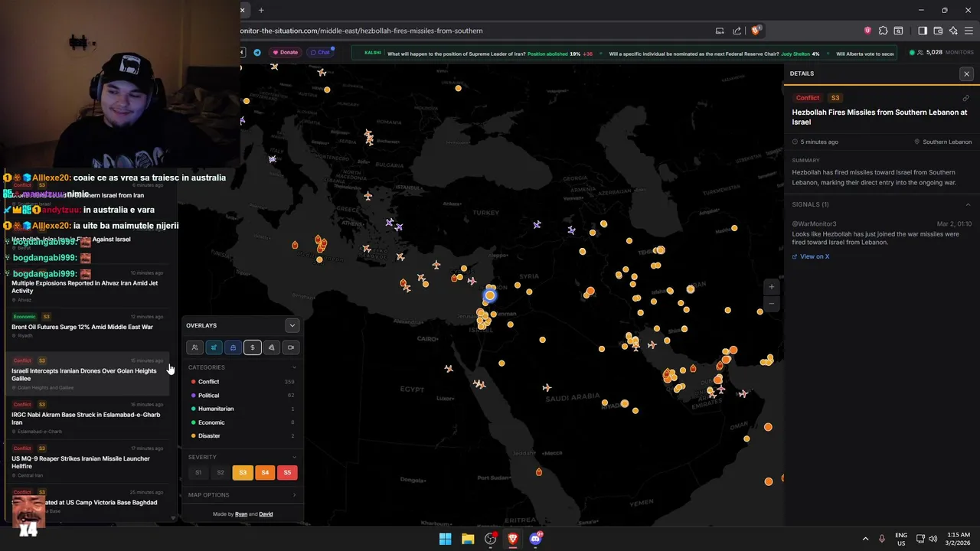Open View on X link
This screenshot has width=980, height=551.
[x=811, y=256]
